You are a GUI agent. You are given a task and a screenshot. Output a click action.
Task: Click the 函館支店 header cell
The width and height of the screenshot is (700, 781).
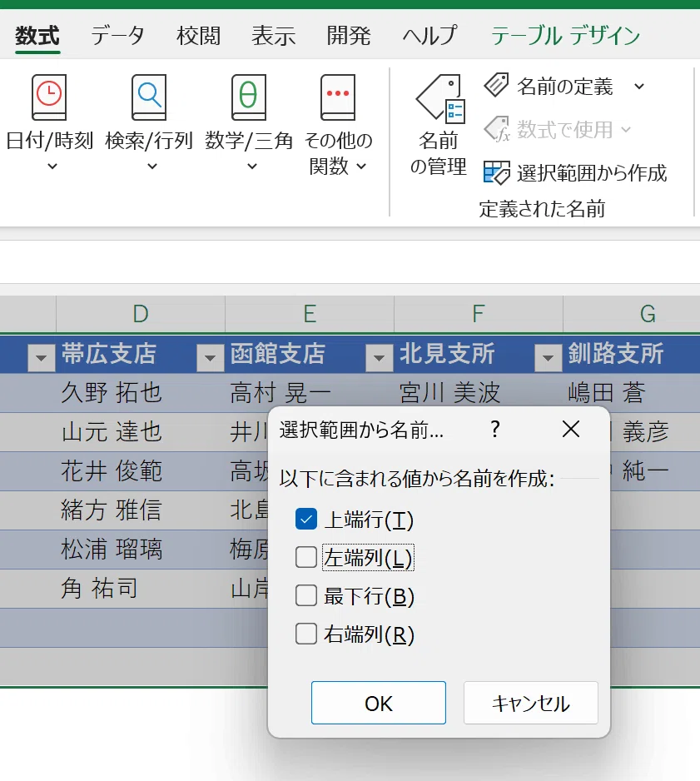(310, 354)
